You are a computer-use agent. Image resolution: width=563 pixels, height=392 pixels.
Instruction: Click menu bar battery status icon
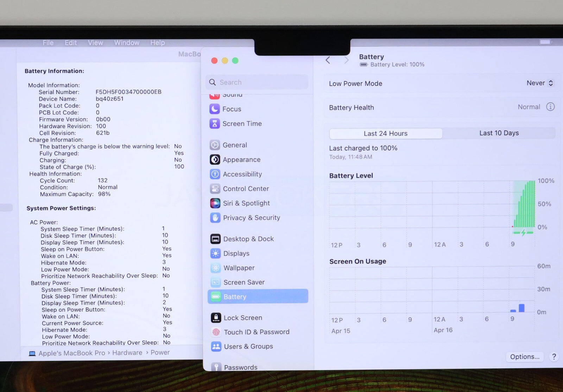(x=545, y=42)
